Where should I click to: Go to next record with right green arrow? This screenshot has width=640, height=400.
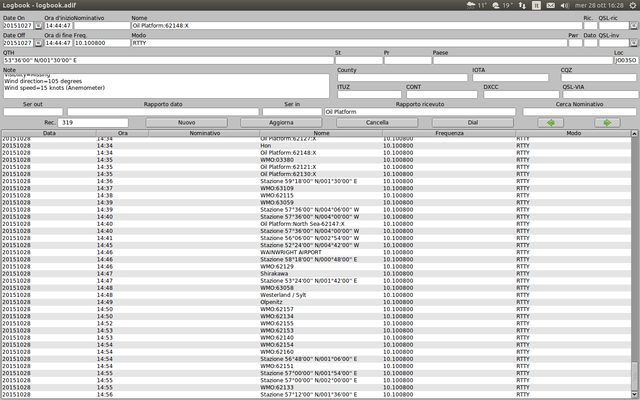tap(607, 122)
